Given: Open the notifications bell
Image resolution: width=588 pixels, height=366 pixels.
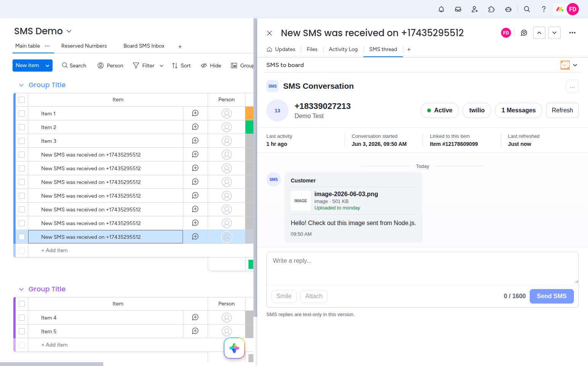Looking at the screenshot, I should pyautogui.click(x=441, y=9).
